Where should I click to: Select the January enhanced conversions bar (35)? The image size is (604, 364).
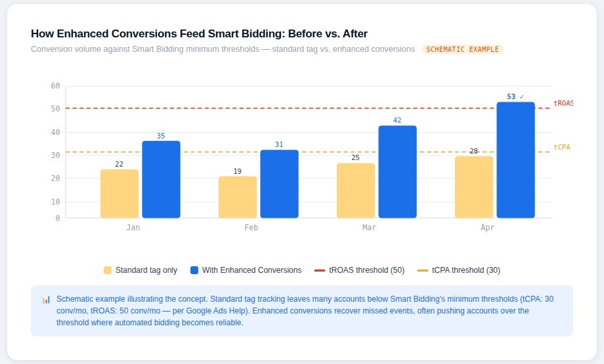[161, 179]
